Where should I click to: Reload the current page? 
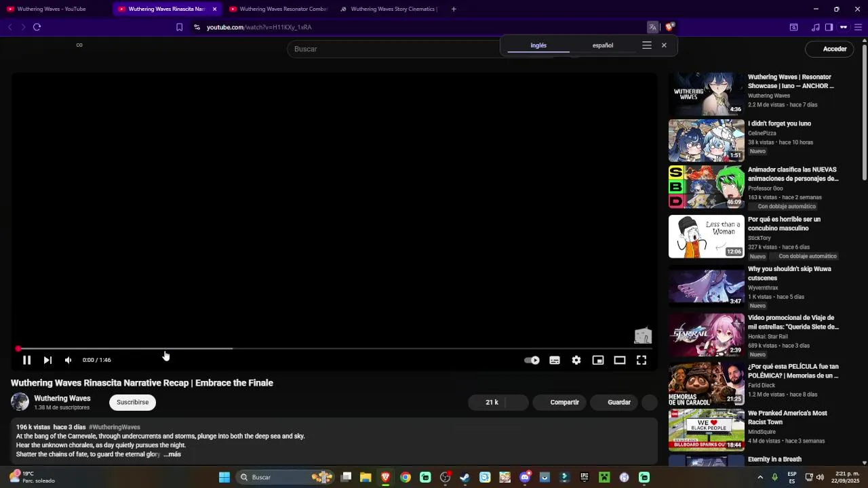(x=37, y=27)
